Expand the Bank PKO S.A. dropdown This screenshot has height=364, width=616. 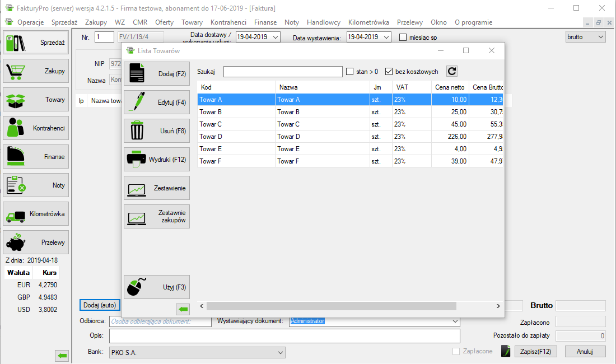(x=280, y=353)
